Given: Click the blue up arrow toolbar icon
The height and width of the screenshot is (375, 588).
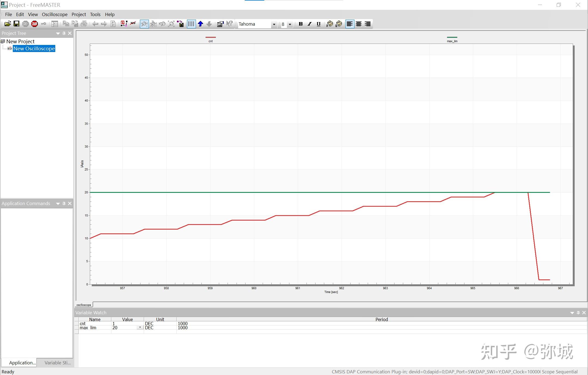Looking at the screenshot, I should [x=201, y=24].
